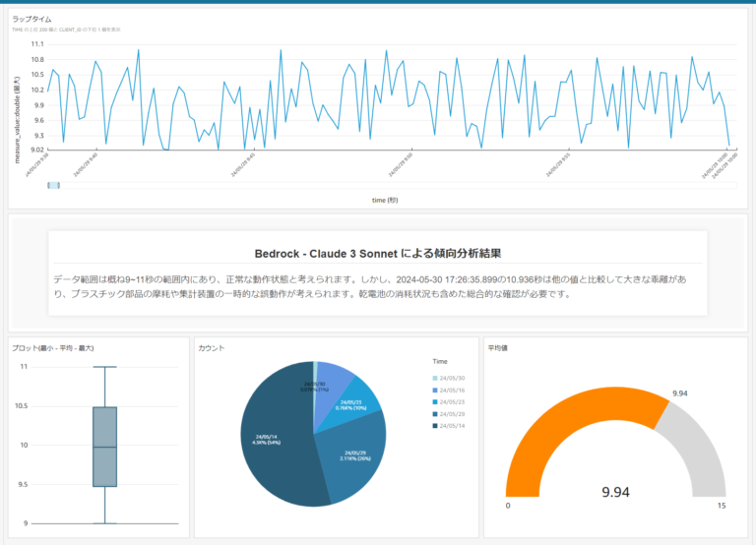Click the gauge maximum label 15

pos(722,506)
